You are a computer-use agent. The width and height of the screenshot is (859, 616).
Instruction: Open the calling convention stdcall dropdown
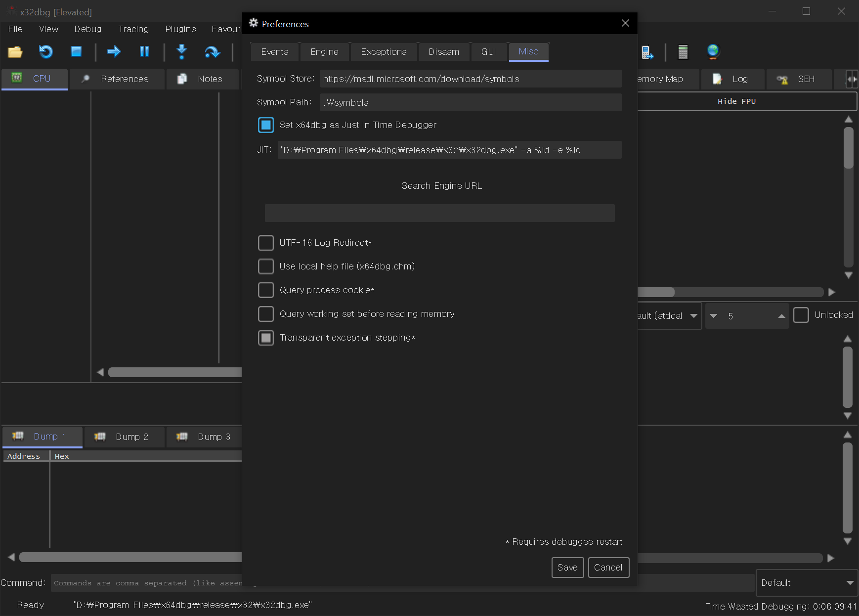(x=669, y=315)
